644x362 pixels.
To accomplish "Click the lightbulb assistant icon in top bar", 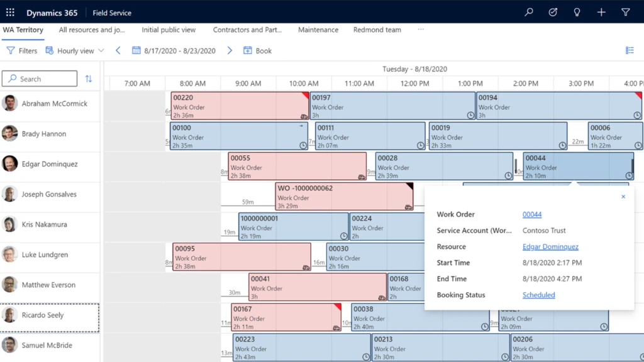I will tap(577, 12).
